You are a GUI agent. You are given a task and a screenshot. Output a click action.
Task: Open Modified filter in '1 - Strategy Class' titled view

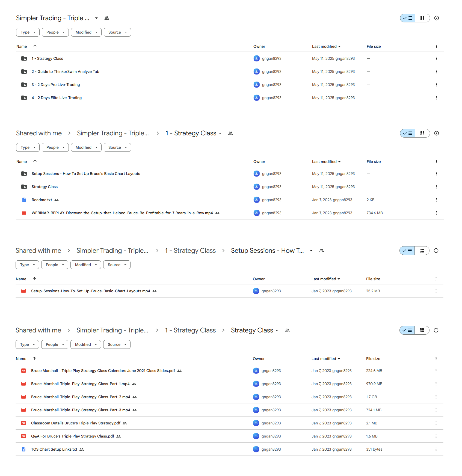(x=86, y=147)
